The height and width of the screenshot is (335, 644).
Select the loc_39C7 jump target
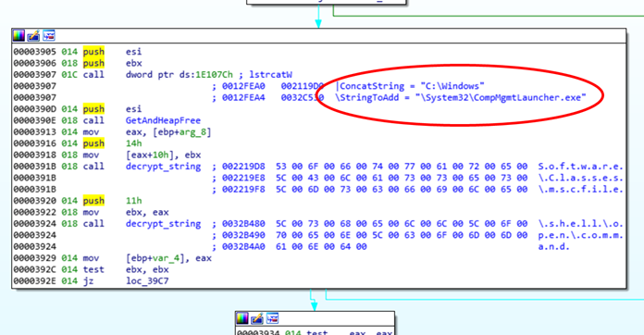[x=147, y=281]
